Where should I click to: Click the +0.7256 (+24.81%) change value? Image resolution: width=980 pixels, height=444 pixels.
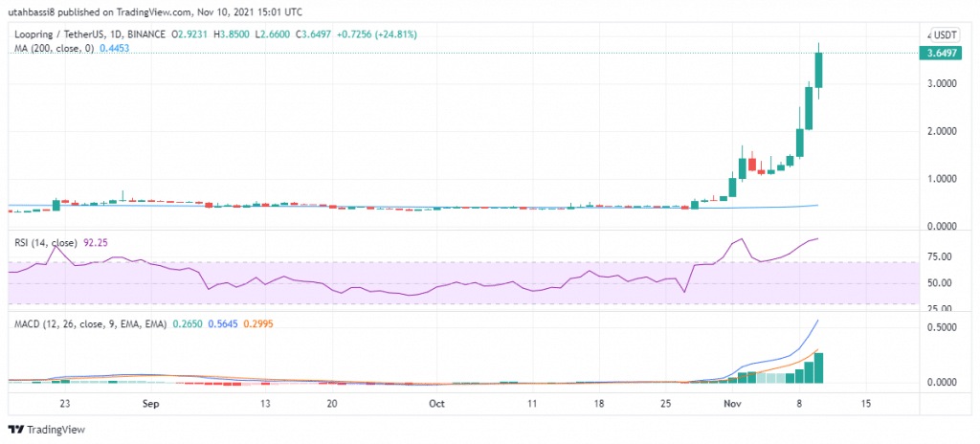tap(377, 35)
